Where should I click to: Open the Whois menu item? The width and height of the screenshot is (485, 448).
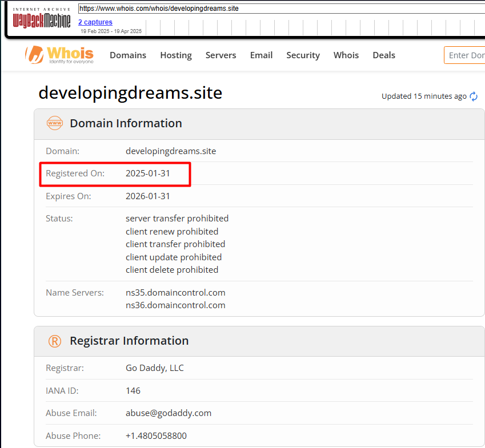click(x=346, y=55)
